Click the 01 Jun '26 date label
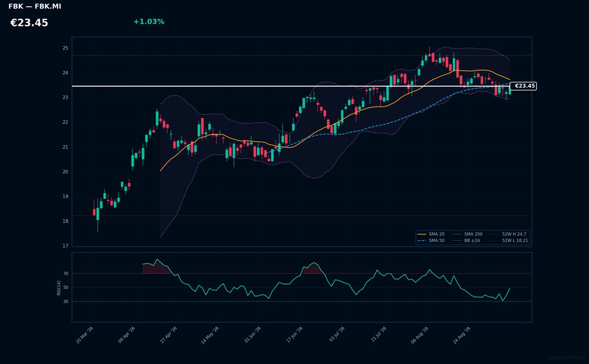 coord(252,335)
